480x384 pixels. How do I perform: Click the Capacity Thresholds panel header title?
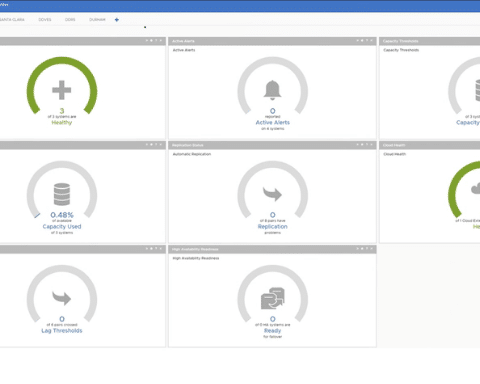pos(400,41)
